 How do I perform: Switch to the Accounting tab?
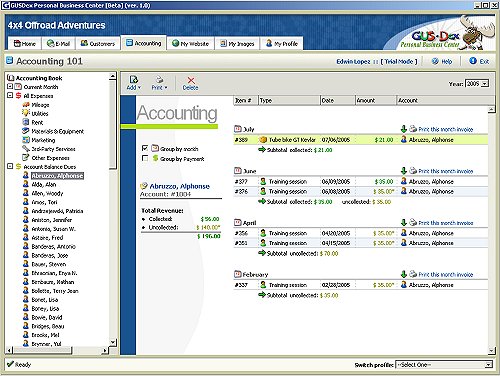(x=143, y=43)
